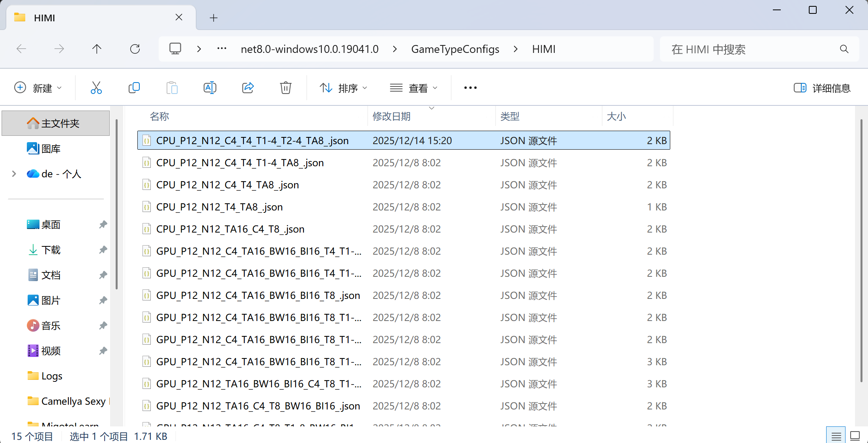Image resolution: width=868 pixels, height=443 pixels.
Task: Delete the selected JSON file
Action: click(x=285, y=88)
